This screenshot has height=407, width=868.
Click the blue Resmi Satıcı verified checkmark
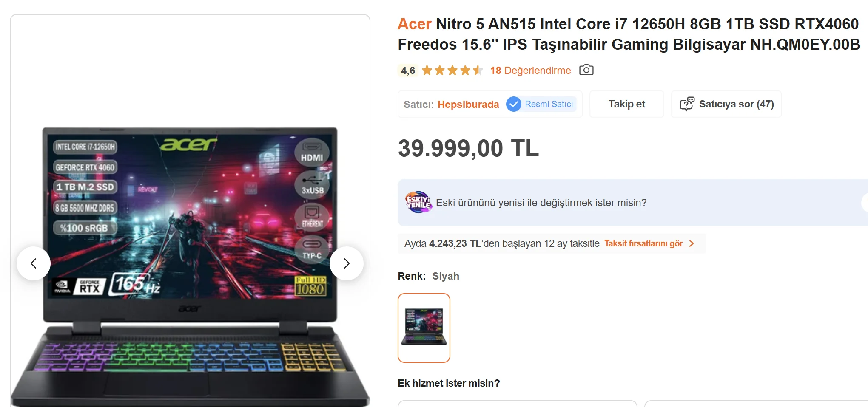[514, 104]
